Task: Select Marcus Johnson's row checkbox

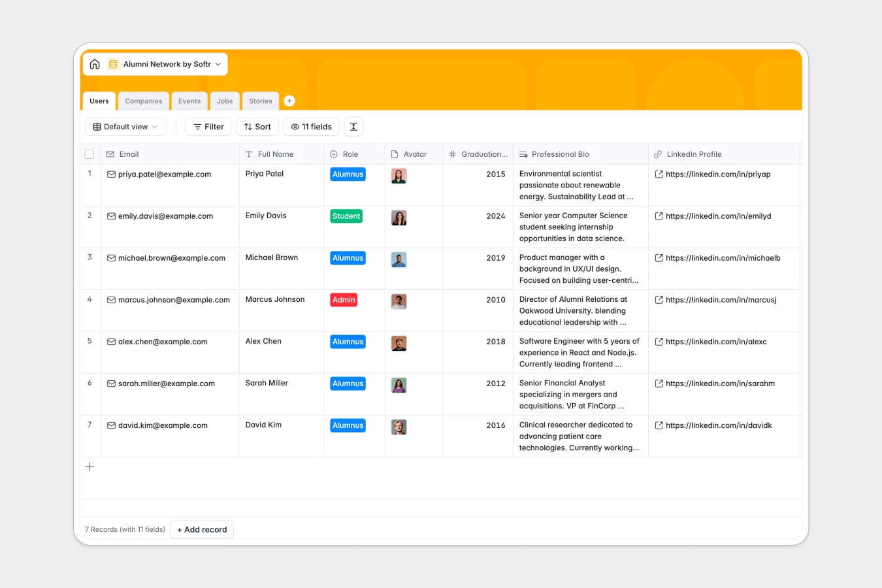Action: tap(90, 300)
